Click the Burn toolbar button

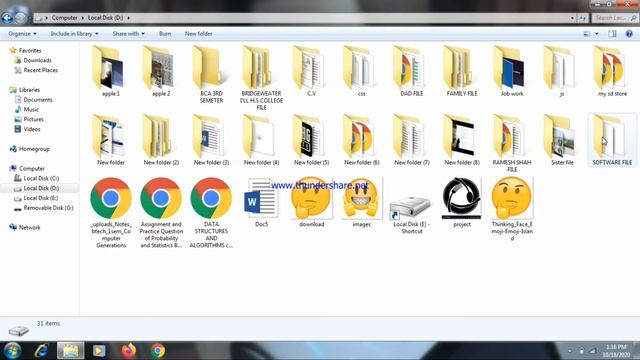point(165,33)
